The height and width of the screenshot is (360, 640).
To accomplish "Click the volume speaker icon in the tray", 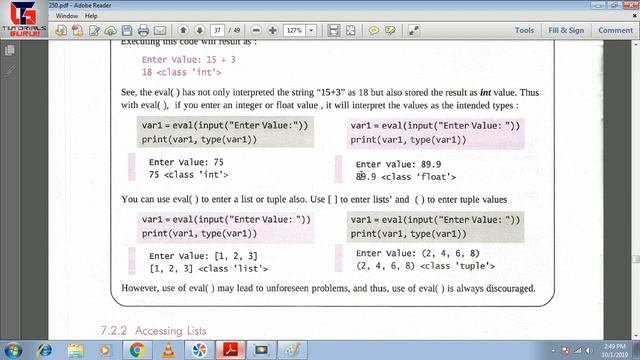I will (x=589, y=351).
